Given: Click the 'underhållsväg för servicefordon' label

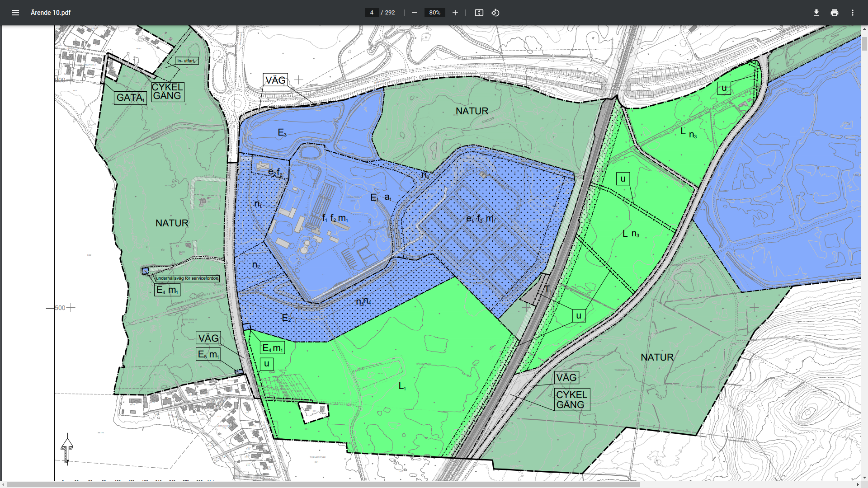Looking at the screenshot, I should [x=187, y=278].
